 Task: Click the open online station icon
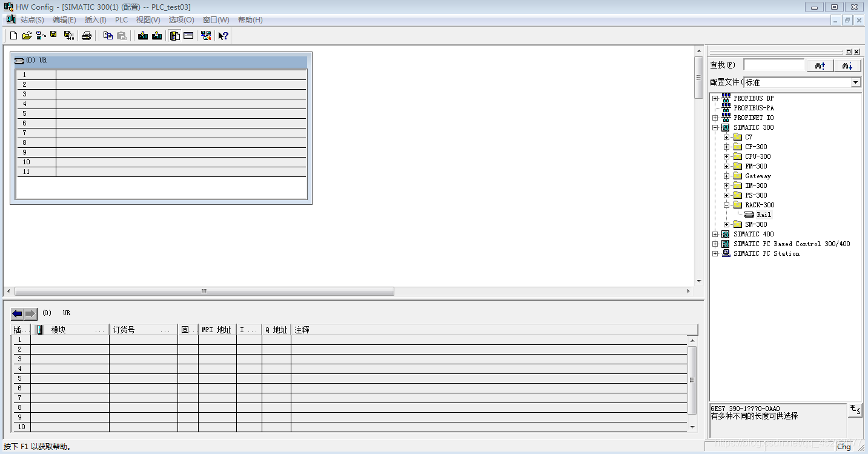coord(41,36)
